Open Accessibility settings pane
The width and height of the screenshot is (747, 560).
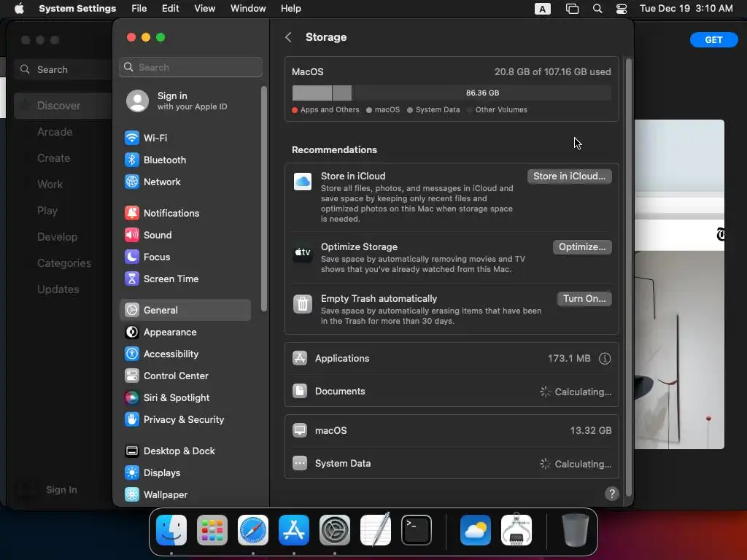pos(185,354)
